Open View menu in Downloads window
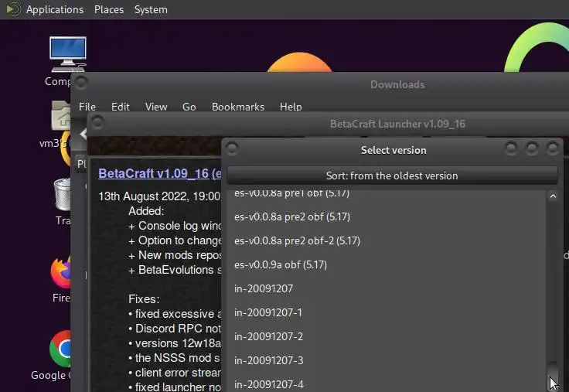The image size is (569, 392). 156,107
